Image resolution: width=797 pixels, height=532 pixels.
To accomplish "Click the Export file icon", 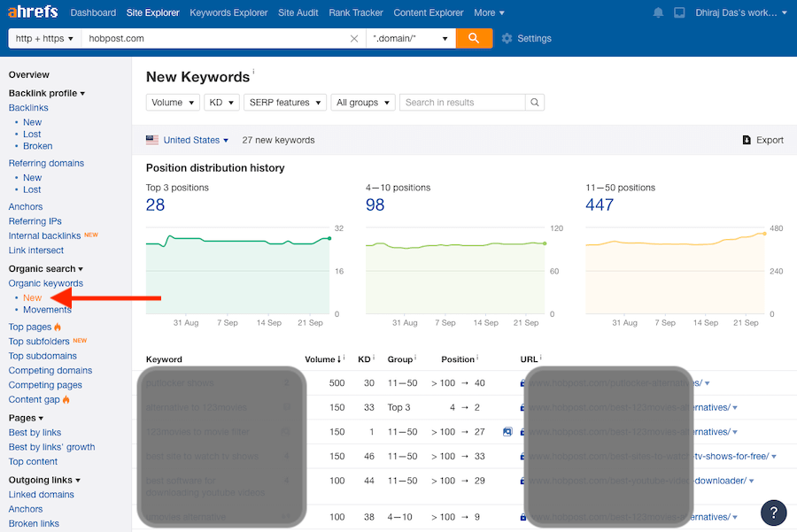I will pyautogui.click(x=747, y=140).
